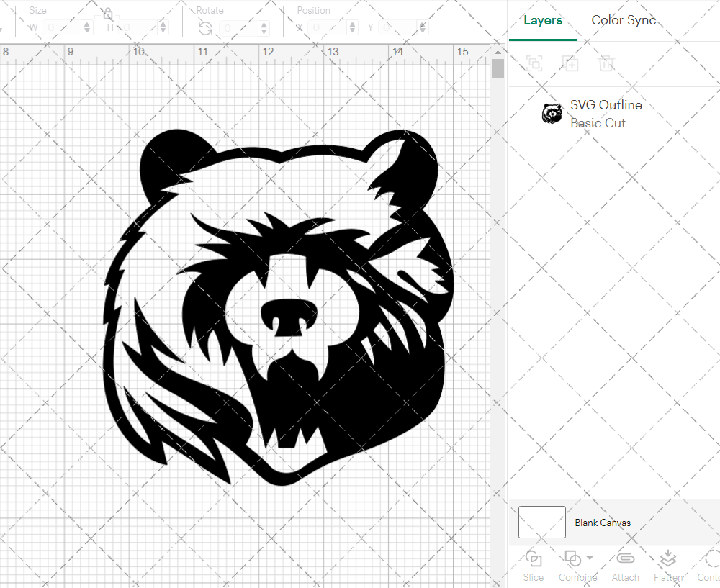Increase the Width value with its stepper

pyautogui.click(x=87, y=24)
